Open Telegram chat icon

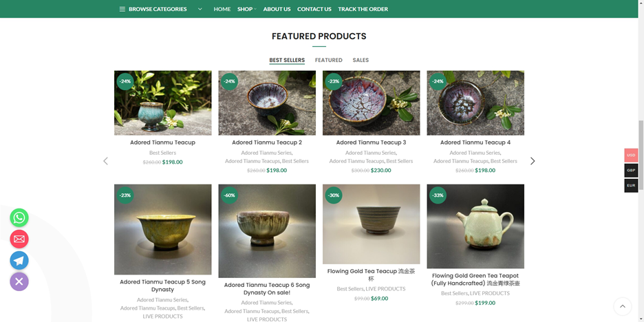[x=19, y=260]
